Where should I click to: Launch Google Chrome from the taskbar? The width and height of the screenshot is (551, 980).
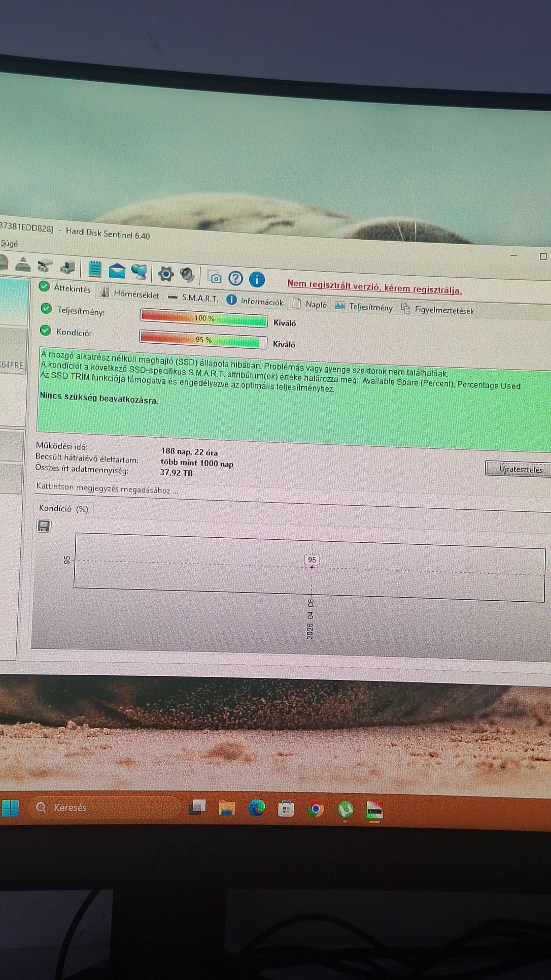click(x=316, y=809)
